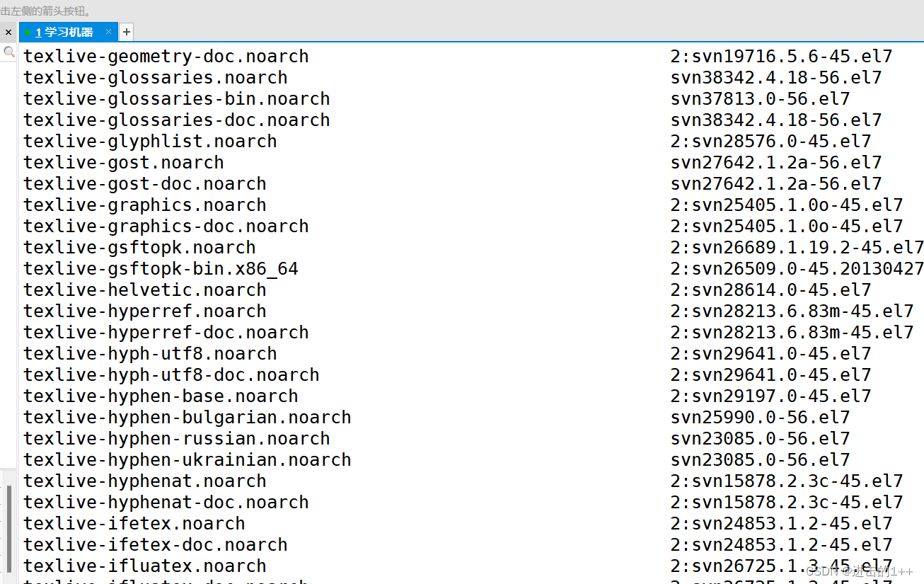Select texlive-hyphen-base.noarch package name
The height and width of the screenshot is (584, 924).
(x=161, y=396)
